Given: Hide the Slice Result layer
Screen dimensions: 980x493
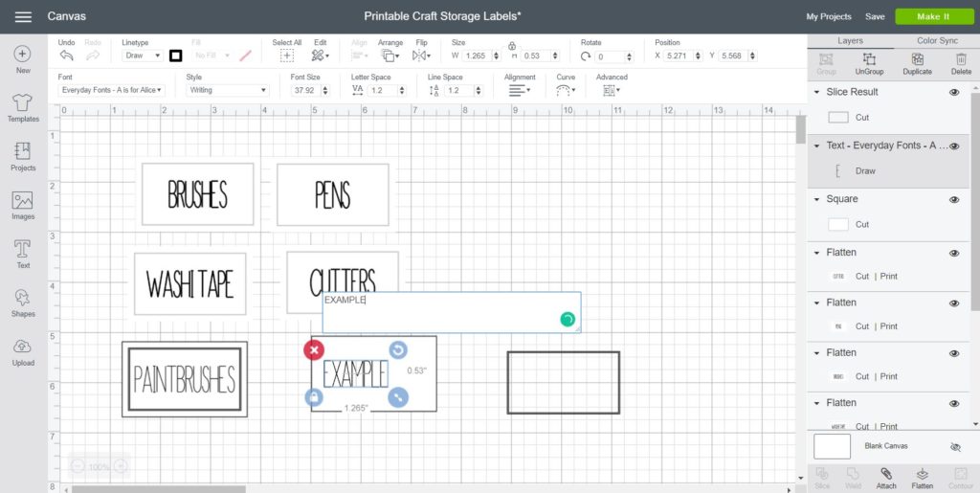Looking at the screenshot, I should 954,92.
